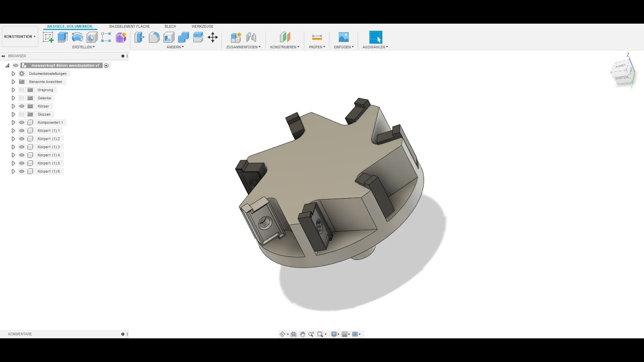Activate the Pan hand tool
The width and height of the screenshot is (644, 362).
point(302,334)
